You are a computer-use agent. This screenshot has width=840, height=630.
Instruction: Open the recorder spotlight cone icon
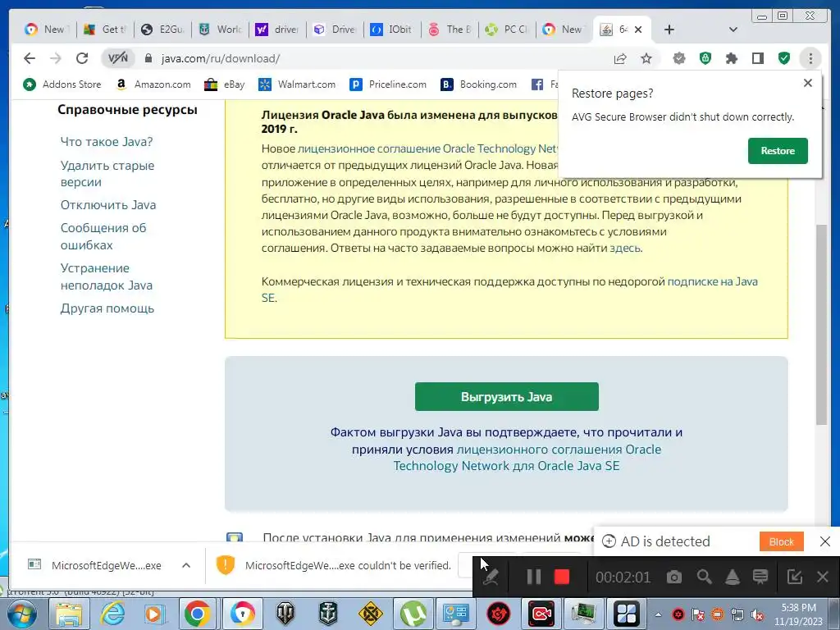[x=732, y=577]
